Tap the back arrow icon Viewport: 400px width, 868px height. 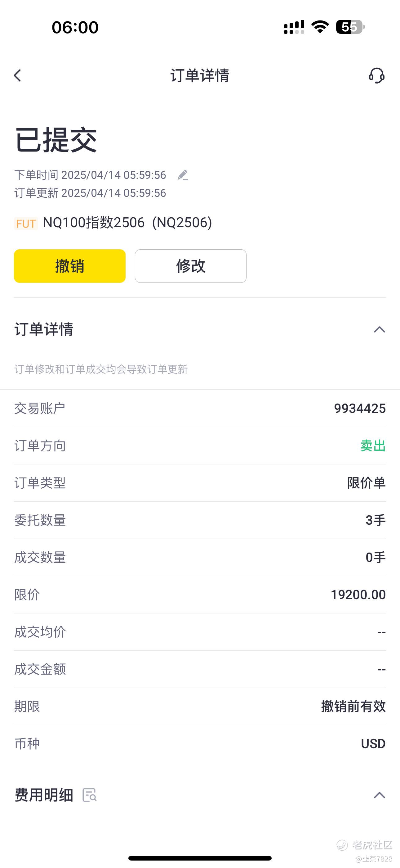(17, 75)
